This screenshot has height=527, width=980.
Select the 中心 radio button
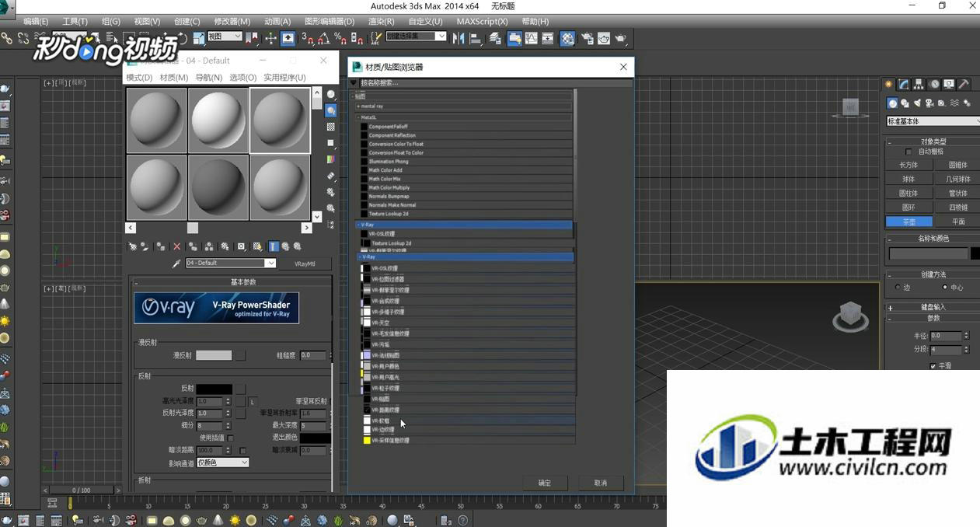pyautogui.click(x=945, y=287)
